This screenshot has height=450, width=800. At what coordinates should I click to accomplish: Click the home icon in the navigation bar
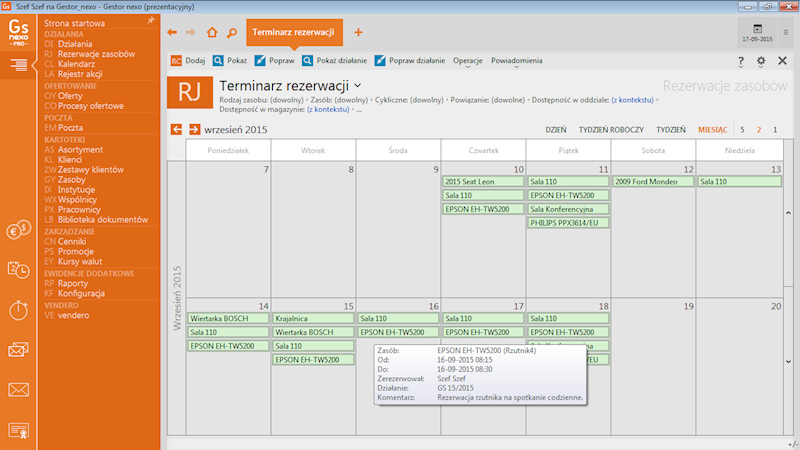coord(211,32)
